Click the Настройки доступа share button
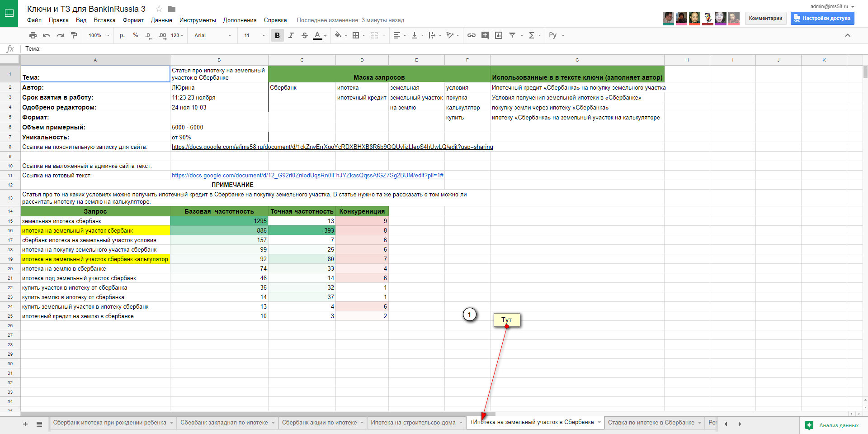 [x=822, y=18]
